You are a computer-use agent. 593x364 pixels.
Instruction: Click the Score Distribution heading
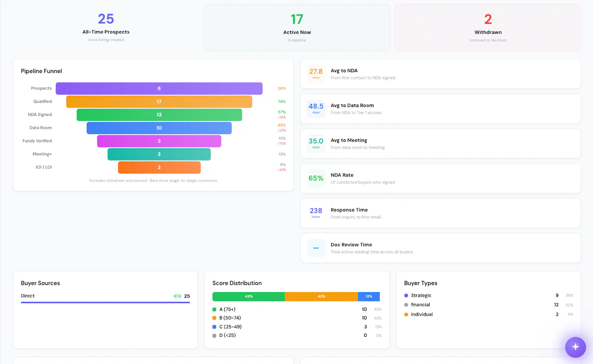tap(237, 283)
